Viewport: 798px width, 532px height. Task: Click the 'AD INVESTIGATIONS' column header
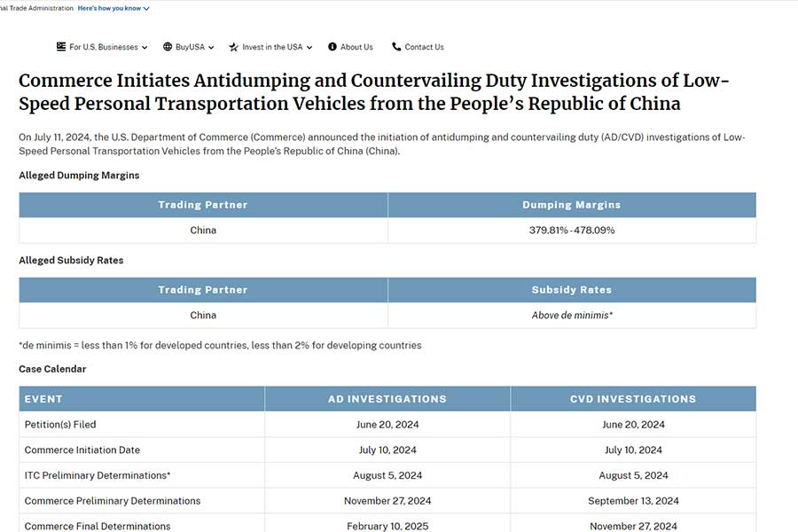(387, 399)
